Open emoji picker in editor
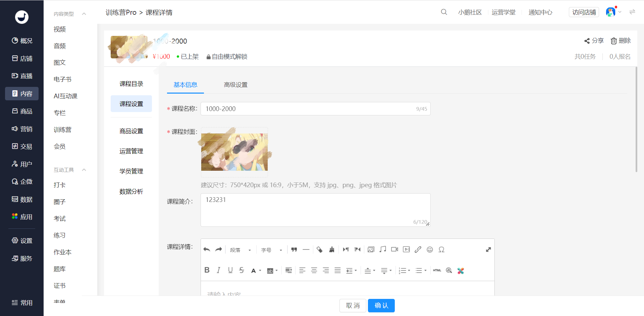Image resolution: width=644 pixels, height=316 pixels. [x=430, y=250]
